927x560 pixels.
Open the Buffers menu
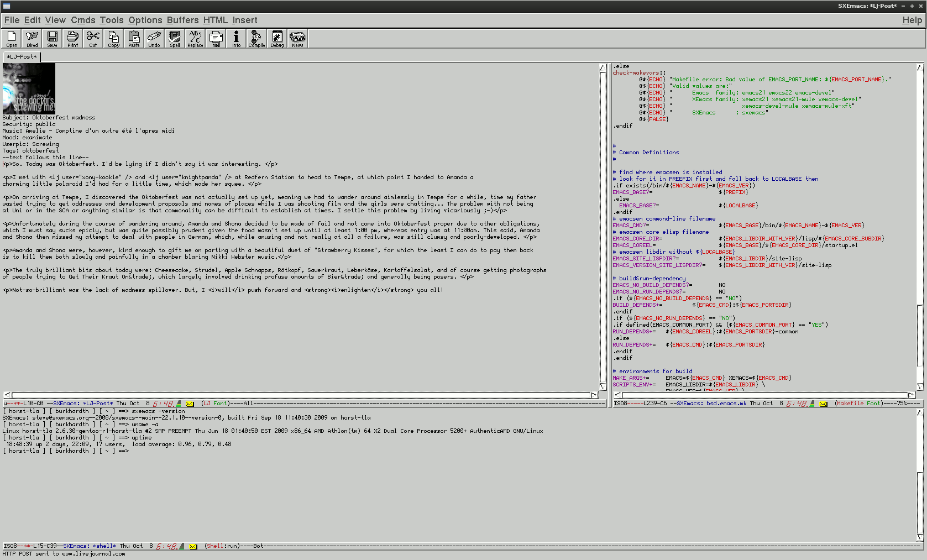182,20
